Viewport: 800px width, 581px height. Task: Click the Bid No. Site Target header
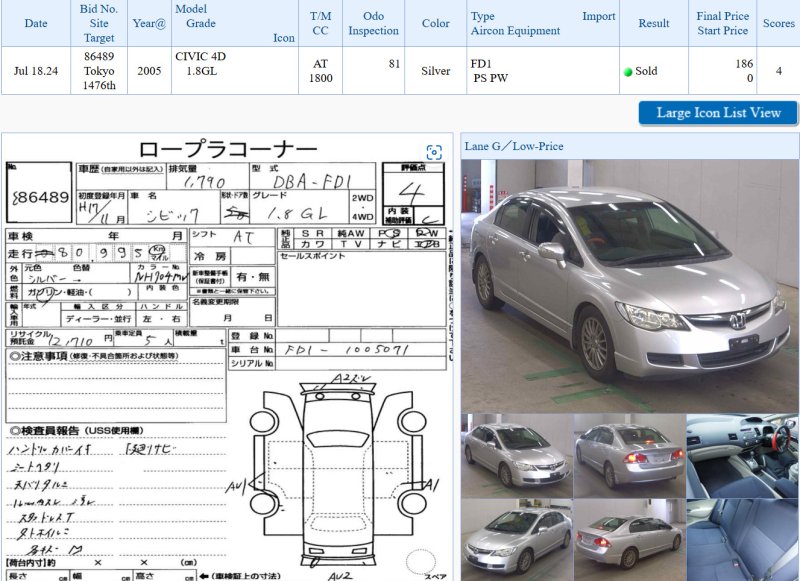click(x=99, y=23)
